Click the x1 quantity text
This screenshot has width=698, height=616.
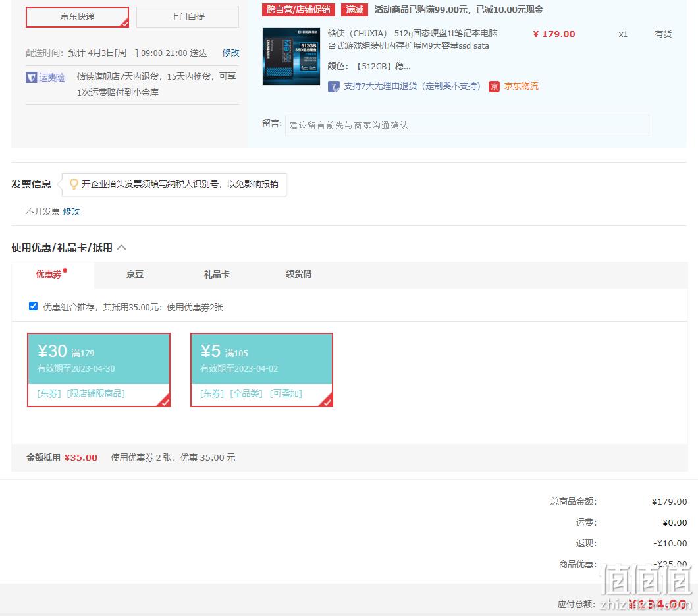623,34
